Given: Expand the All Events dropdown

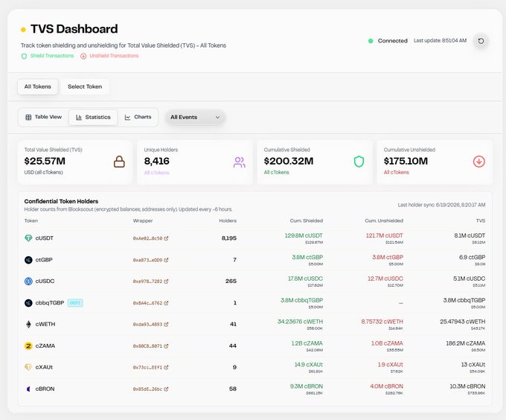Looking at the screenshot, I should 195,117.
